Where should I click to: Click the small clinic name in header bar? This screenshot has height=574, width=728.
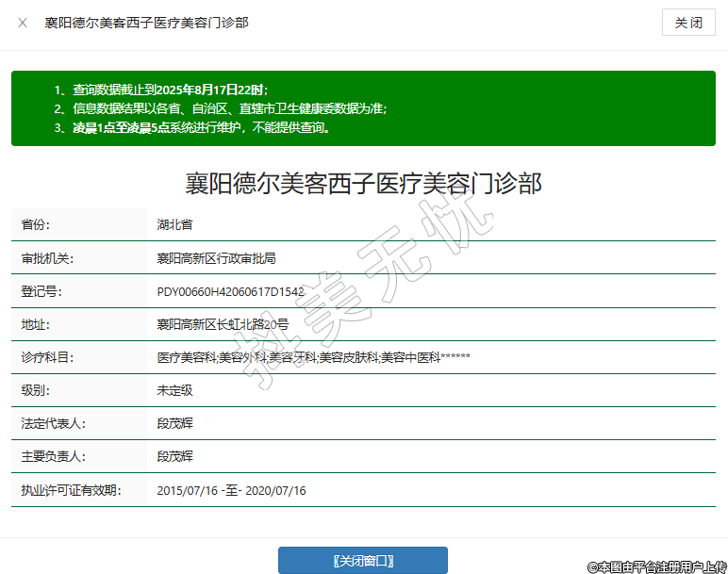[x=146, y=23]
